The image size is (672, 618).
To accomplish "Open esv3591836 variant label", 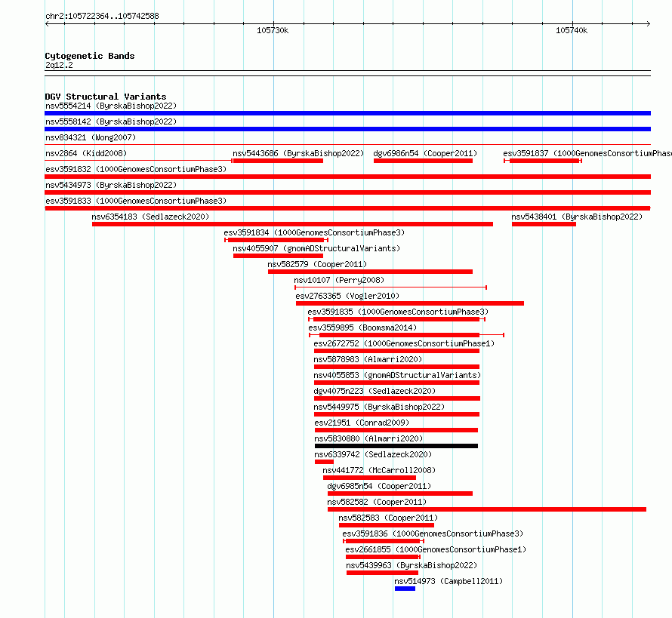I will pos(433,533).
